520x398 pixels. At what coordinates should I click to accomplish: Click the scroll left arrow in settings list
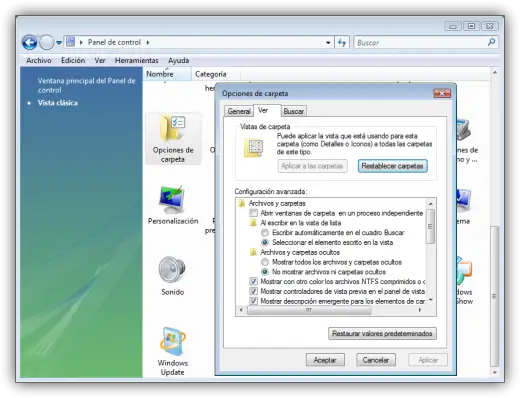click(241, 310)
